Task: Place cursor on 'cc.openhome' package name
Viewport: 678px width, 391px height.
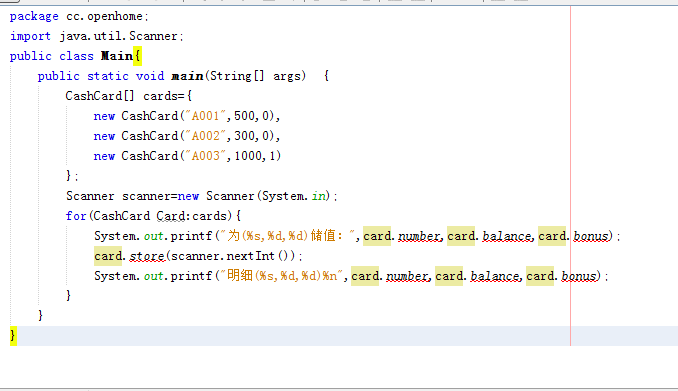Action: coord(104,16)
